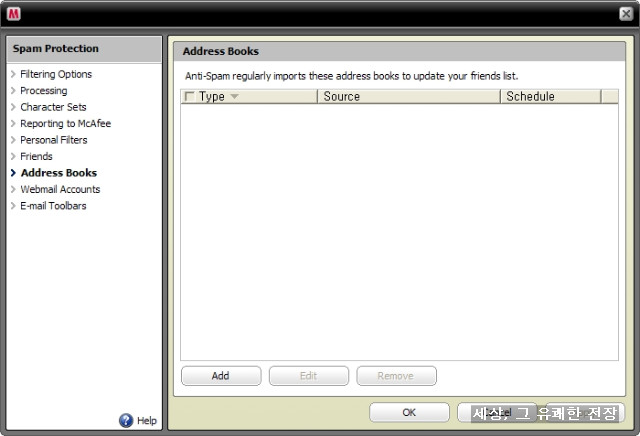Click chevron next to Filtering Options

tap(13, 74)
